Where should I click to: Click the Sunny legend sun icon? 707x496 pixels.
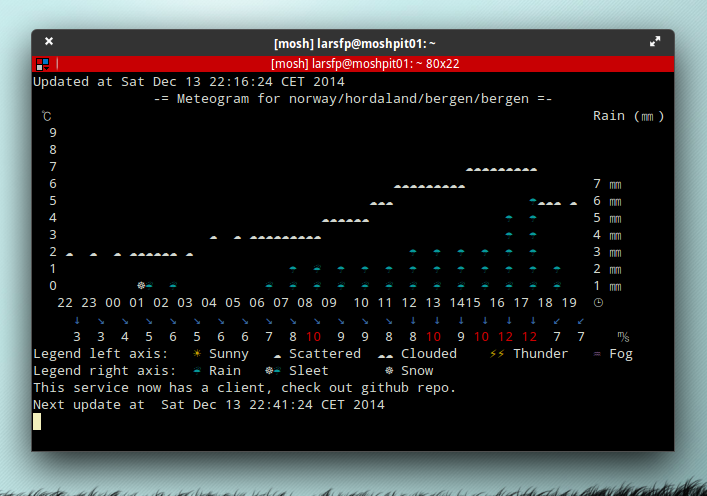coord(197,354)
